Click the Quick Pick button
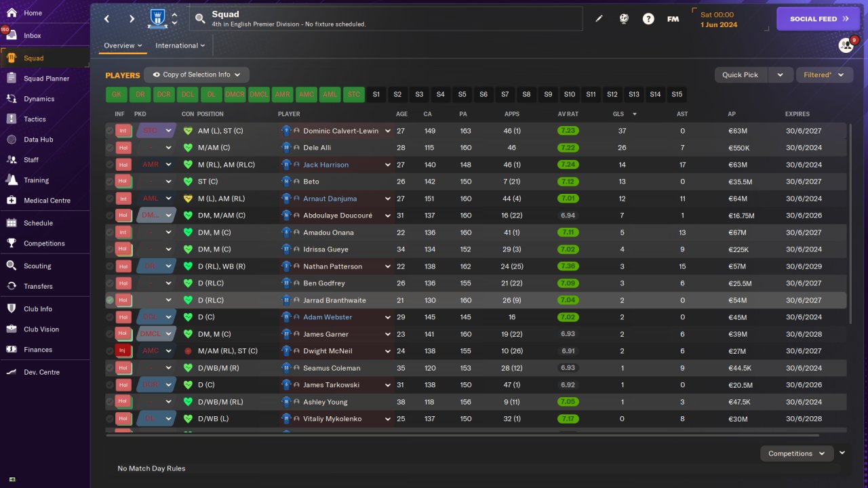Image resolution: width=868 pixels, height=488 pixels. point(741,75)
